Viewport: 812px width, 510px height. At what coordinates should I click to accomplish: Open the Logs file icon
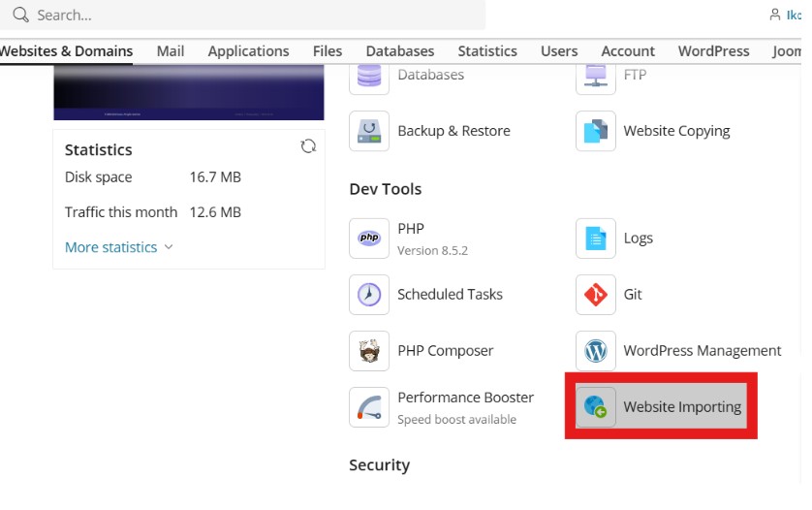coord(595,238)
